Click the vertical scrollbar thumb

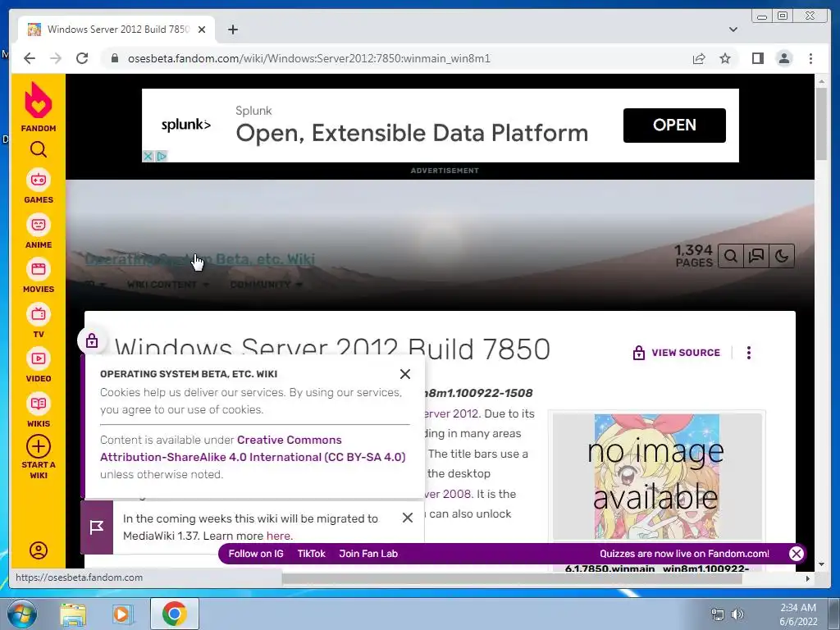point(822,123)
